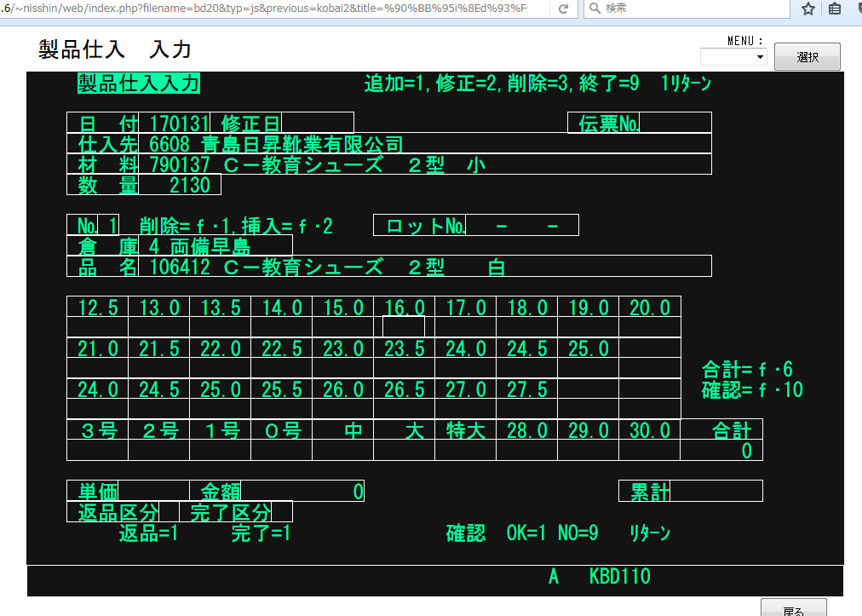Click the 倉庫 field showing 両備早島
This screenshot has width=862, height=616.
[215, 246]
